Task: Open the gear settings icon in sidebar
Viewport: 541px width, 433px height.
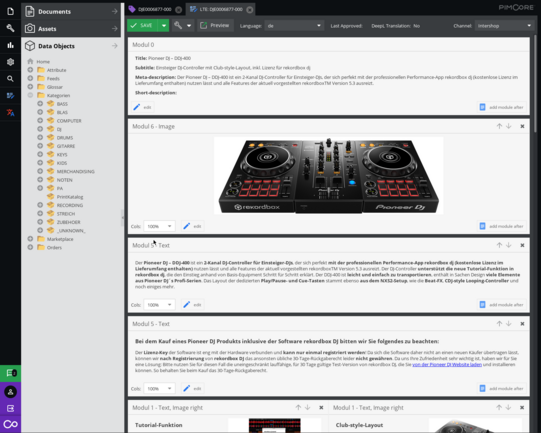Action: tap(10, 62)
